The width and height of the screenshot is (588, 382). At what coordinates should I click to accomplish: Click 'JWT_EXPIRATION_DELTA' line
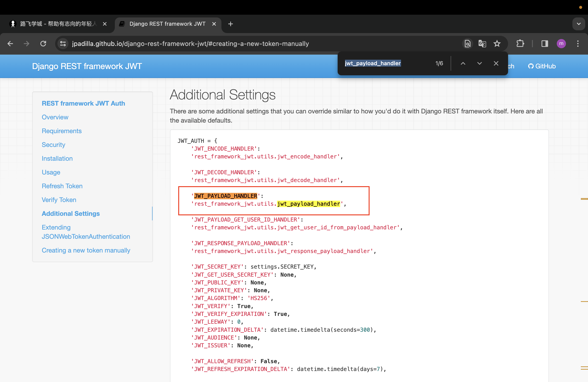click(x=284, y=330)
